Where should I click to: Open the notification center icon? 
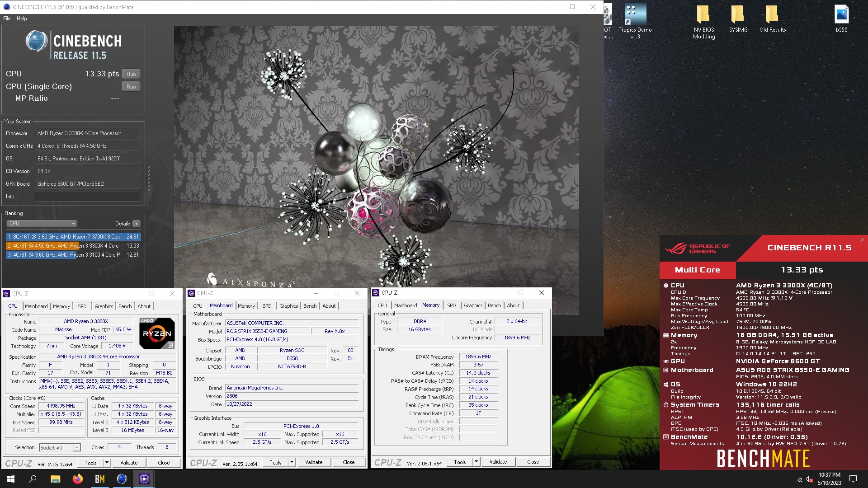(853, 479)
